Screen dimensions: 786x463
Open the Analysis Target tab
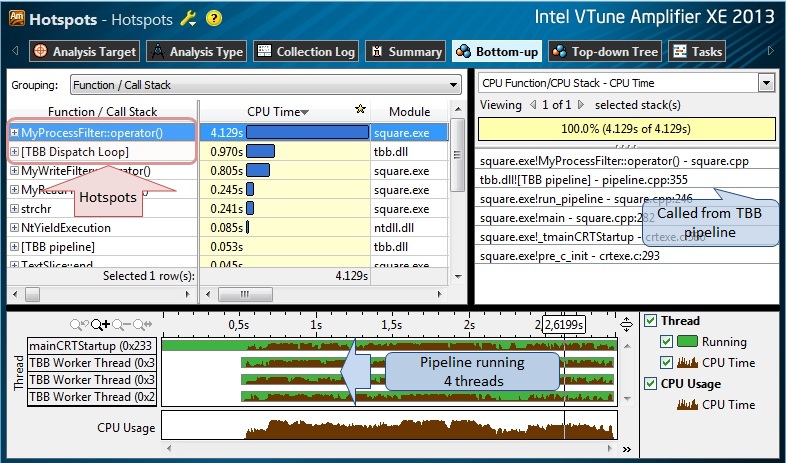[x=84, y=51]
